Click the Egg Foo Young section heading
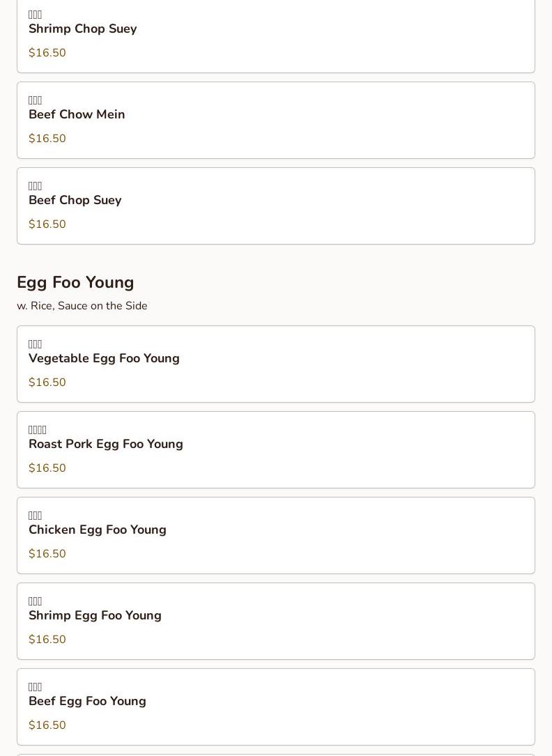This screenshot has height=756, width=552. pyautogui.click(x=75, y=282)
